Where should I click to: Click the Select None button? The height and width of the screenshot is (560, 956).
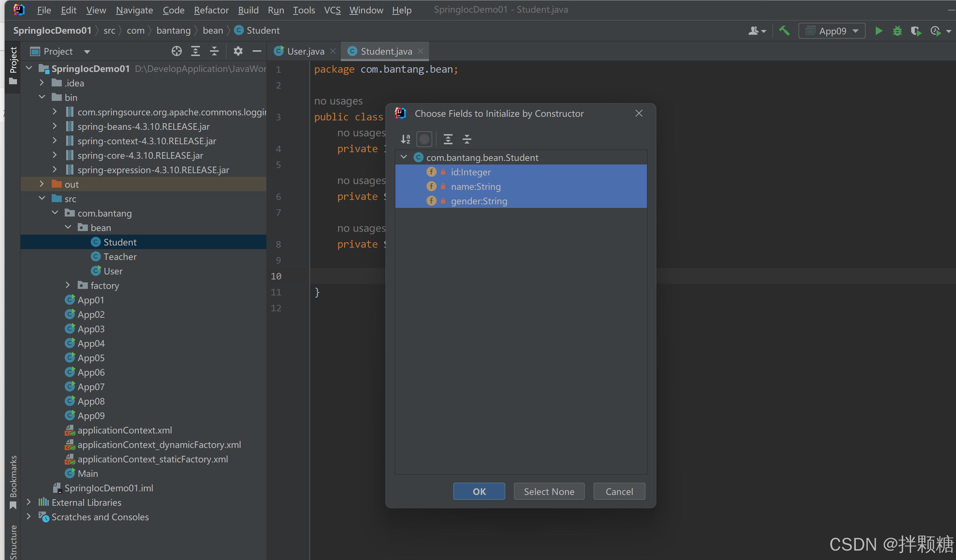pos(549,492)
